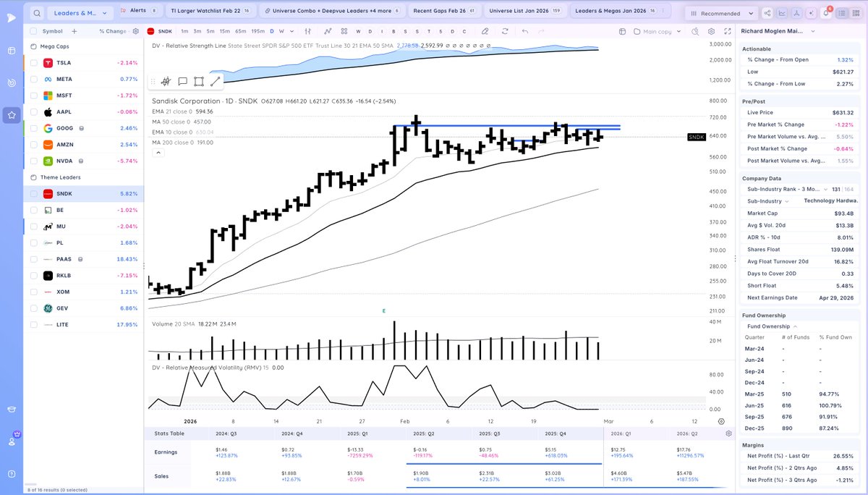Click the undo arrow in chart toolbar

525,31
